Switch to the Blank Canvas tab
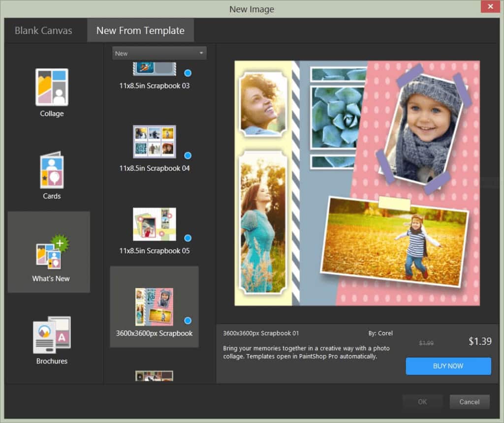The image size is (504, 423). click(x=43, y=30)
